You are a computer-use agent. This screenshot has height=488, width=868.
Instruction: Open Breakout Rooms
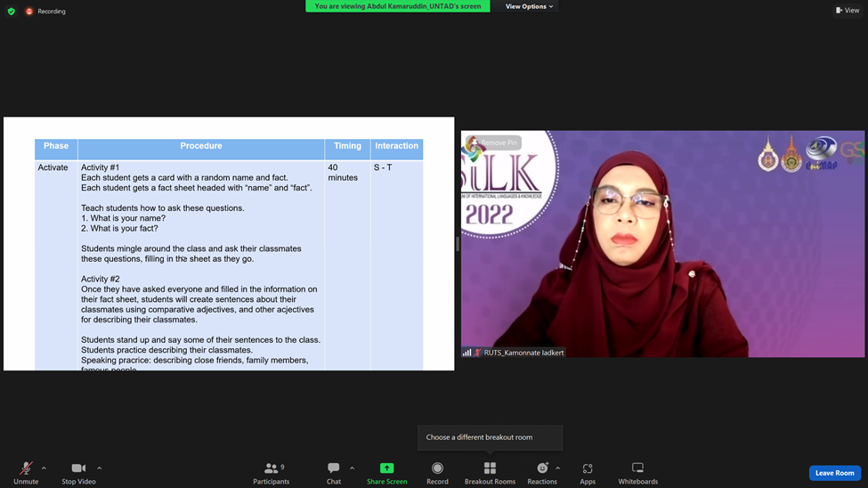pos(490,474)
